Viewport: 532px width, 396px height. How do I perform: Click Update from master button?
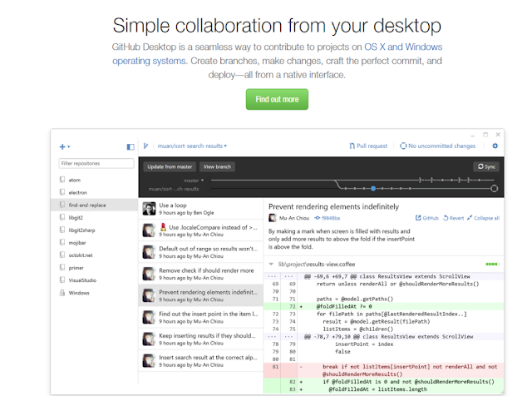170,166
